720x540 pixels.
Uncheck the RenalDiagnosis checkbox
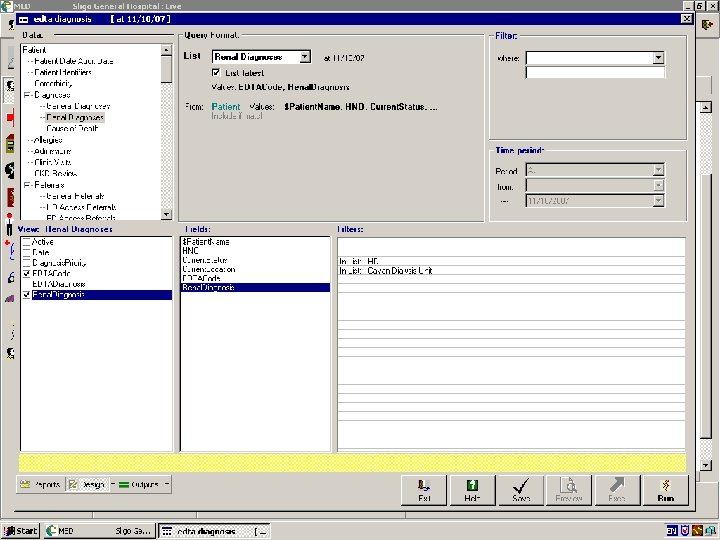click(27, 295)
